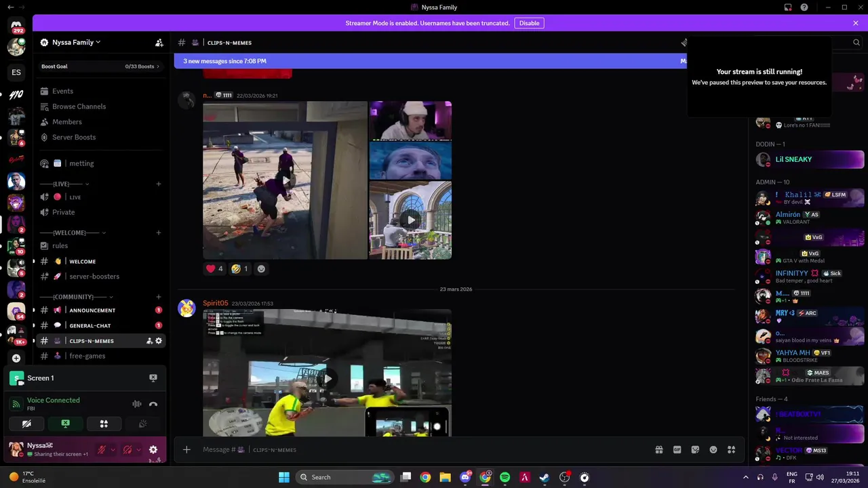This screenshot has width=868, height=488.
Task: Create channel in the LIVE category
Action: (x=159, y=184)
